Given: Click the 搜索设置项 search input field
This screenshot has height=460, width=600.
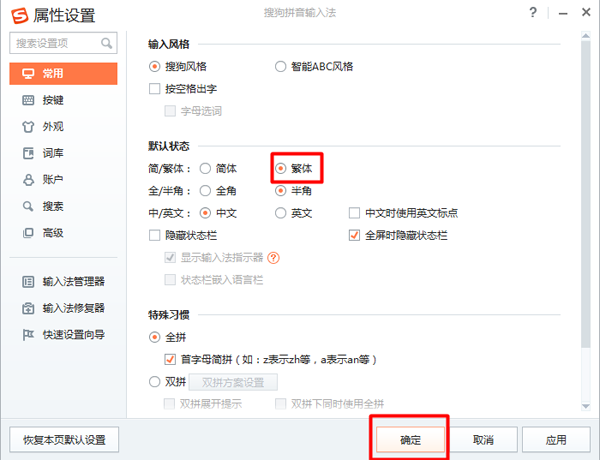Looking at the screenshot, I should [x=55, y=44].
